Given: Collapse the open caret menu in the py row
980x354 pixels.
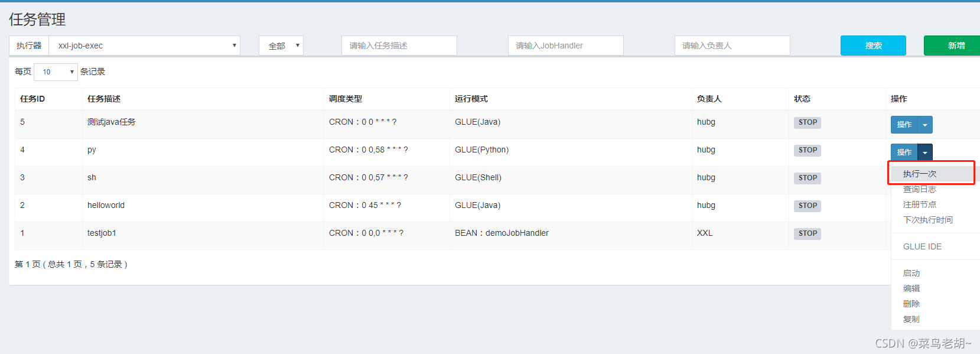Looking at the screenshot, I should click(925, 152).
